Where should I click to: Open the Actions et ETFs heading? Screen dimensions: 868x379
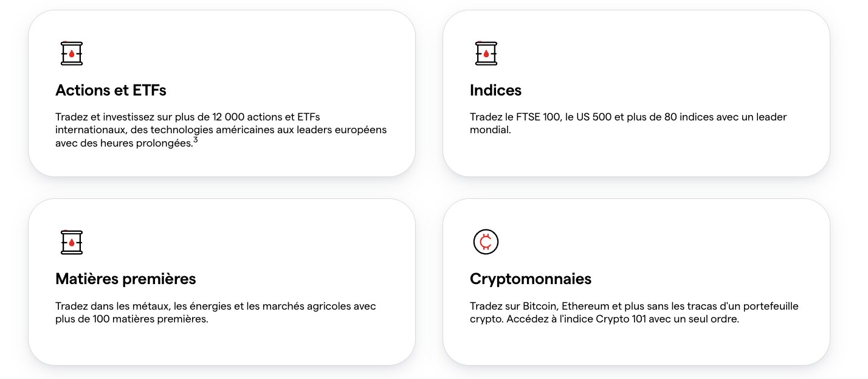111,91
